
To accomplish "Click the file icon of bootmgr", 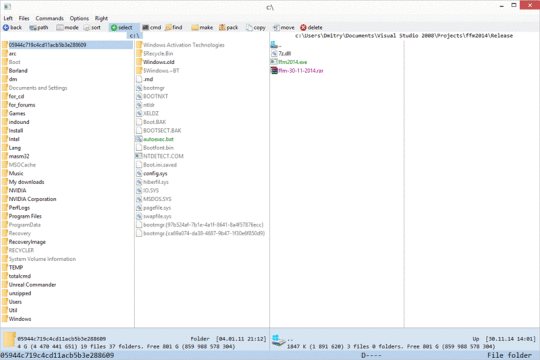I will (x=139, y=88).
